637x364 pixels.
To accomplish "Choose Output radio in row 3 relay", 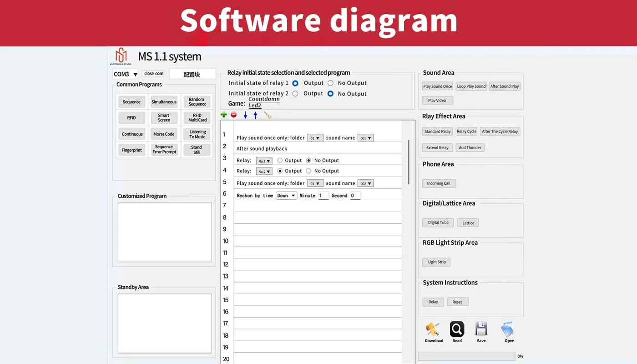I will point(280,161).
